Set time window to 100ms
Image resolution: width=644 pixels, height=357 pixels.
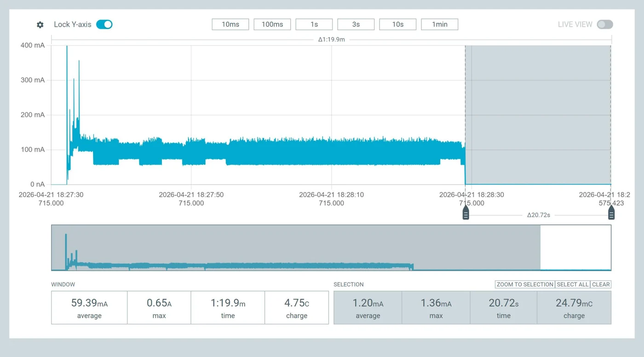point(272,24)
